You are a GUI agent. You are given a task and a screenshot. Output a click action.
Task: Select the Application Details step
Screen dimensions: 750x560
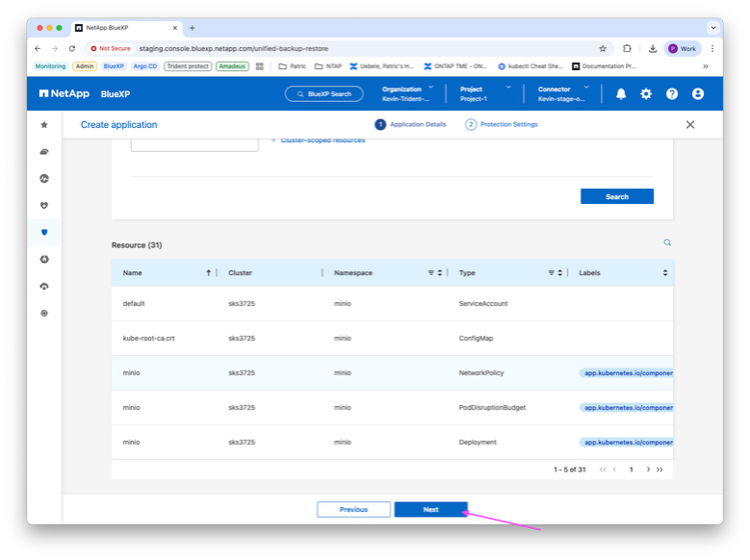[410, 124]
